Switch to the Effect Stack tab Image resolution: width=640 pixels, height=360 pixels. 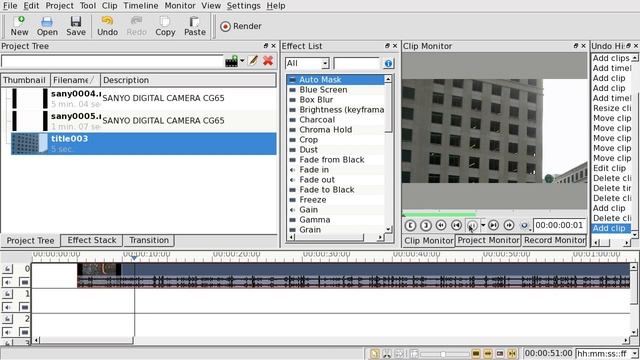click(x=92, y=240)
